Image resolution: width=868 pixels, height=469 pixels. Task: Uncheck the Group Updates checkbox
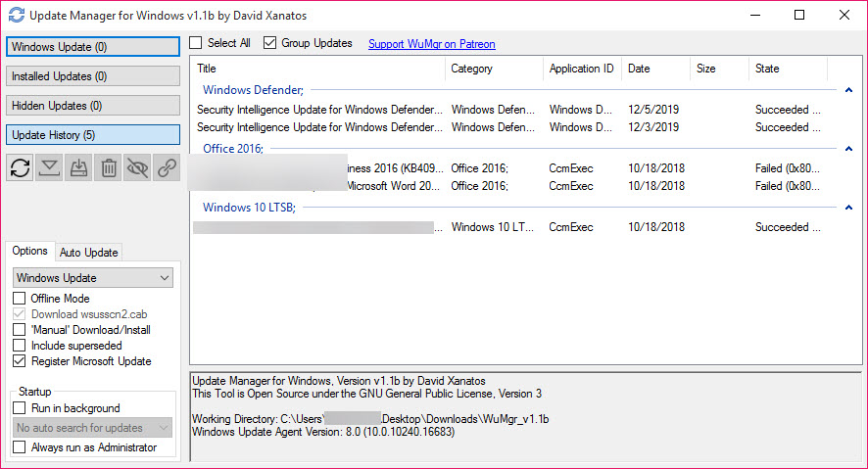[269, 42]
